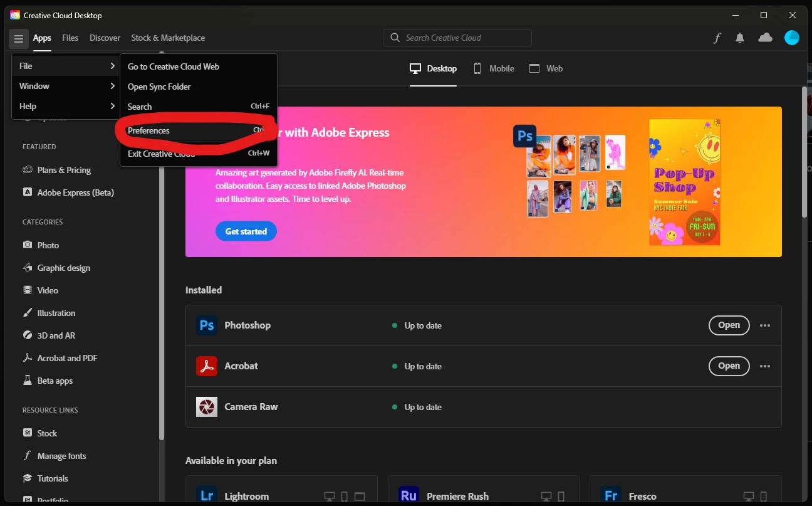
Task: Expand the File submenu
Action: 66,66
